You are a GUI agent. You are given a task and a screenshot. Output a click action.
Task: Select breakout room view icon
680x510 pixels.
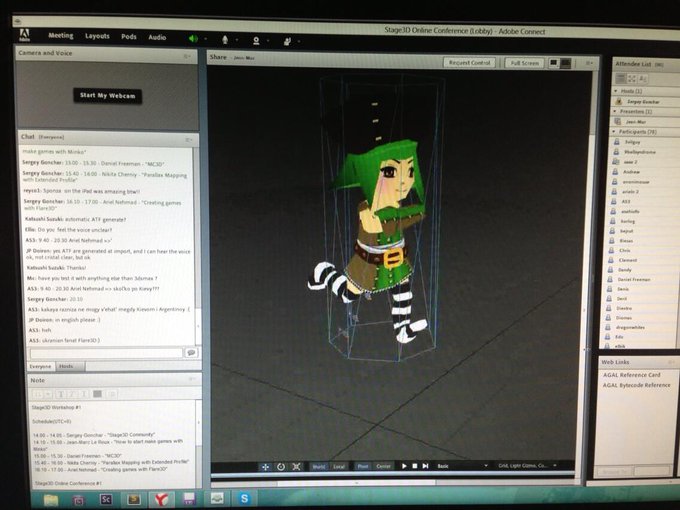[632, 78]
